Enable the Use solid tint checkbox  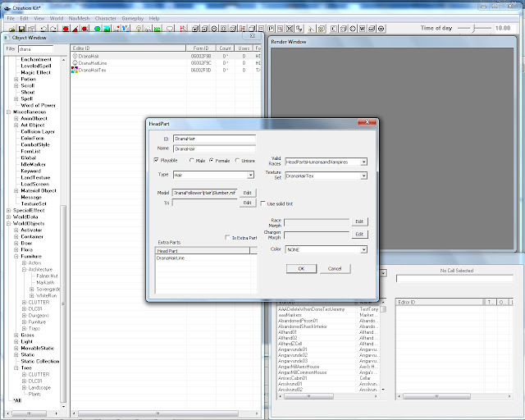tap(262, 203)
